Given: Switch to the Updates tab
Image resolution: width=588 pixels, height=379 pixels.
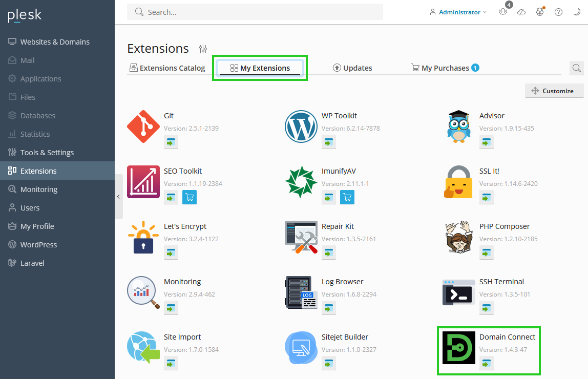Looking at the screenshot, I should point(352,67).
